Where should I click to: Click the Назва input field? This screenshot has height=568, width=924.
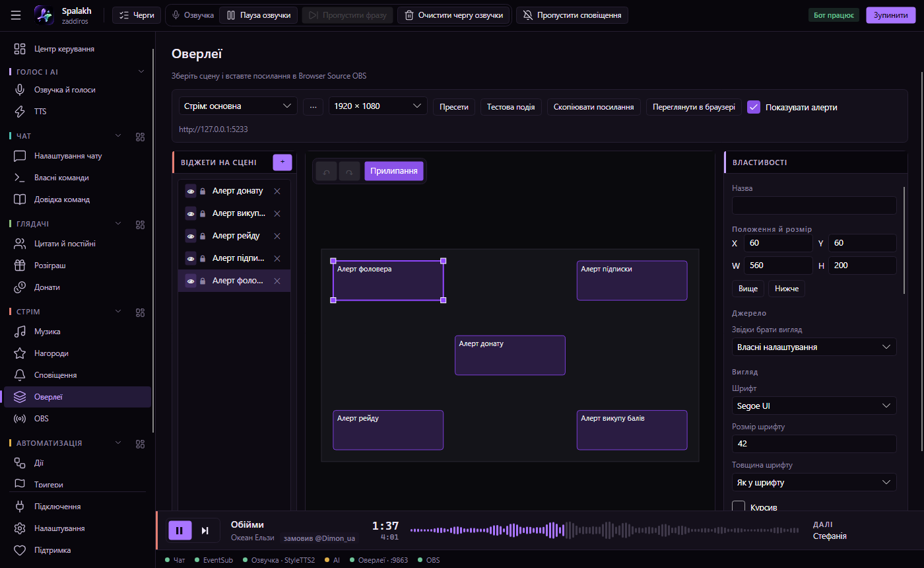[x=814, y=205]
